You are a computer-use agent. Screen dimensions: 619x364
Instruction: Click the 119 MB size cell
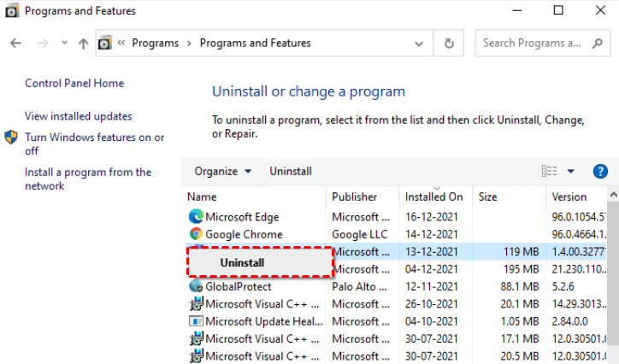pos(521,251)
